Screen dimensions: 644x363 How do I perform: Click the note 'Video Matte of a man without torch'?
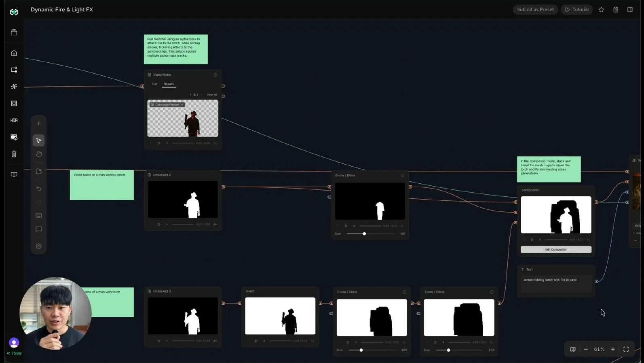click(x=102, y=185)
